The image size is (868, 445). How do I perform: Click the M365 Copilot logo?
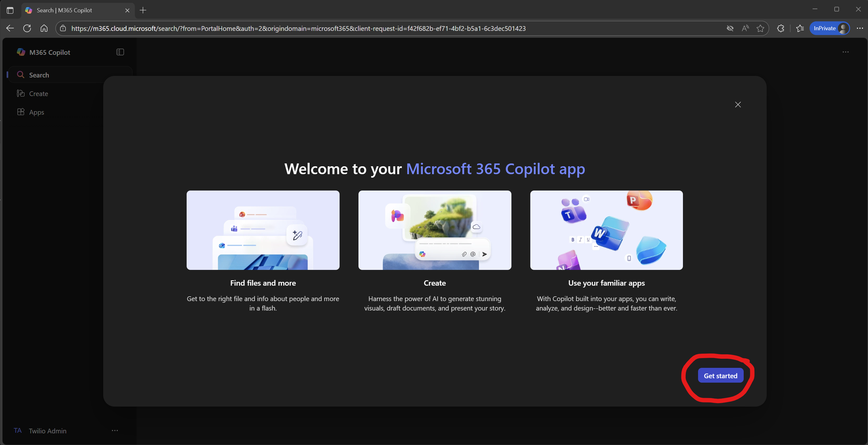click(x=21, y=52)
